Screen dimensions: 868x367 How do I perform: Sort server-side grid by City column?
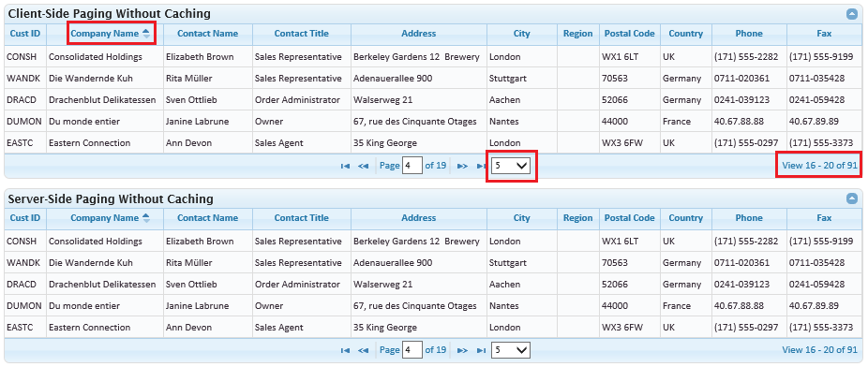click(521, 218)
